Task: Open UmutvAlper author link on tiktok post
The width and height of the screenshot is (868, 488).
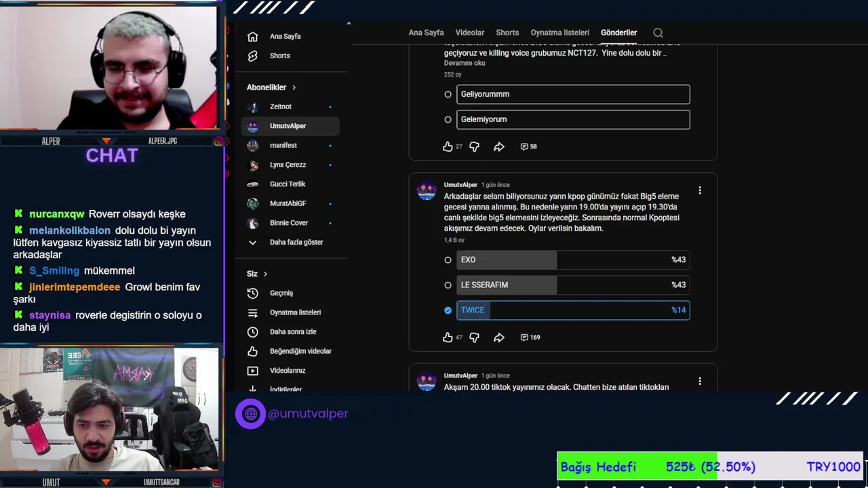Action: coord(461,375)
